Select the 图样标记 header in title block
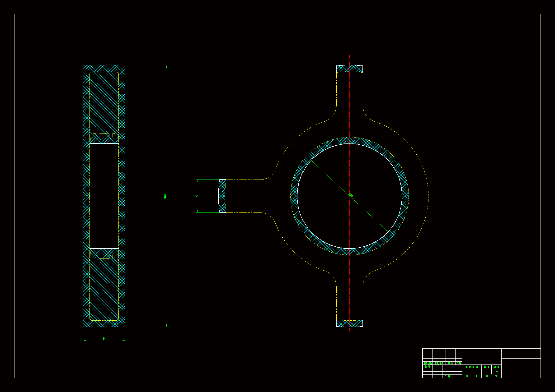Image resolution: width=555 pixels, height=392 pixels. coord(472,367)
